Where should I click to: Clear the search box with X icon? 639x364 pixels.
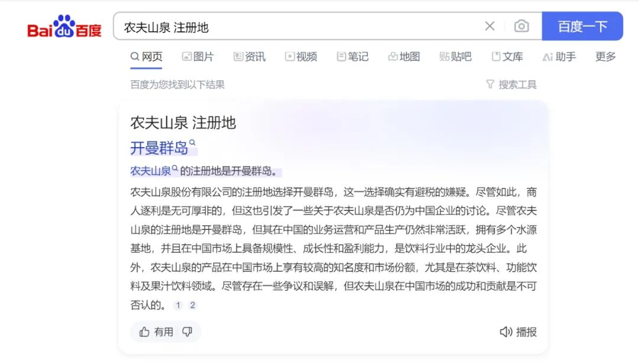point(490,27)
